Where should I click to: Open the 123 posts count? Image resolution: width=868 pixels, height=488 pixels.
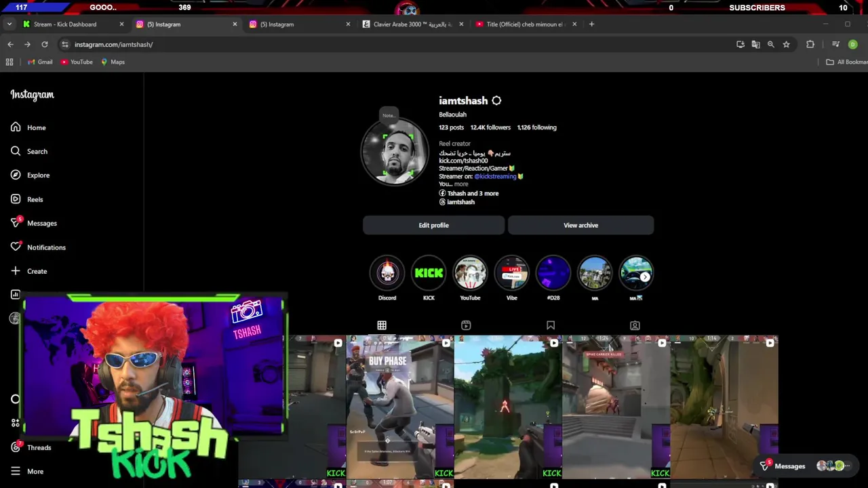(451, 127)
